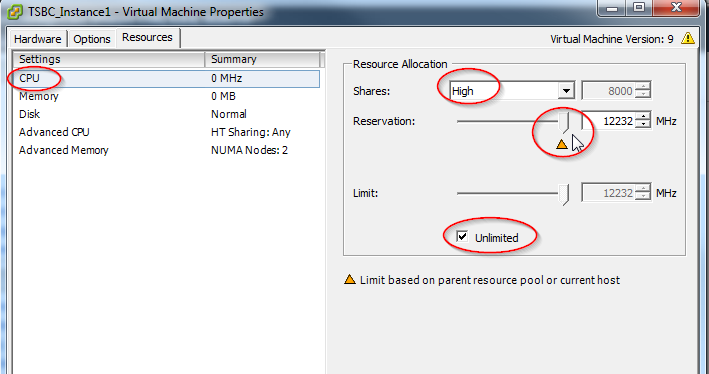Open the Shares dropdown showing High
Viewport: 709px width, 374px height.
512,91
